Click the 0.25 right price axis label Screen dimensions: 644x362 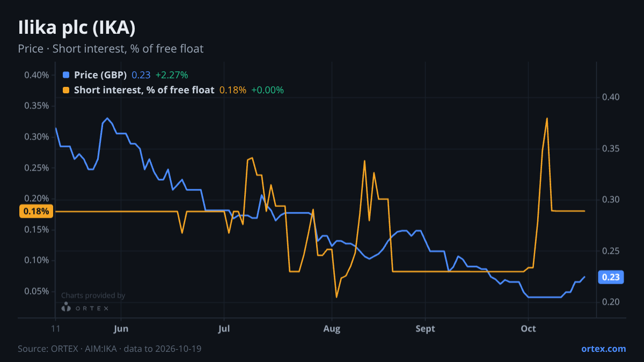(611, 251)
